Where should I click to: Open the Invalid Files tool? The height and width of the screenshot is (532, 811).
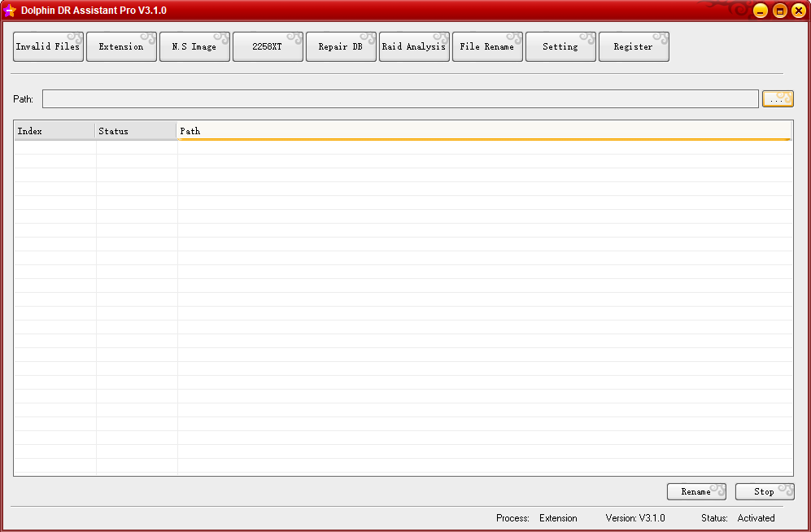(x=48, y=47)
